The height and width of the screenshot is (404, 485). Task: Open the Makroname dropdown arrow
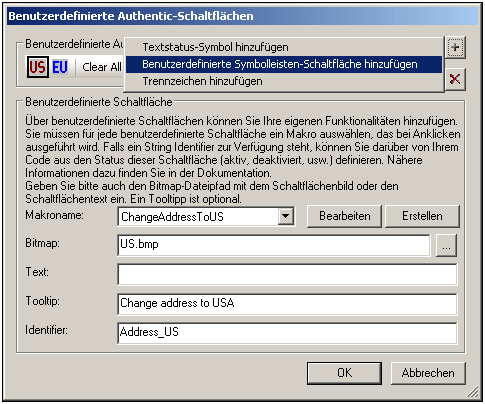click(286, 216)
